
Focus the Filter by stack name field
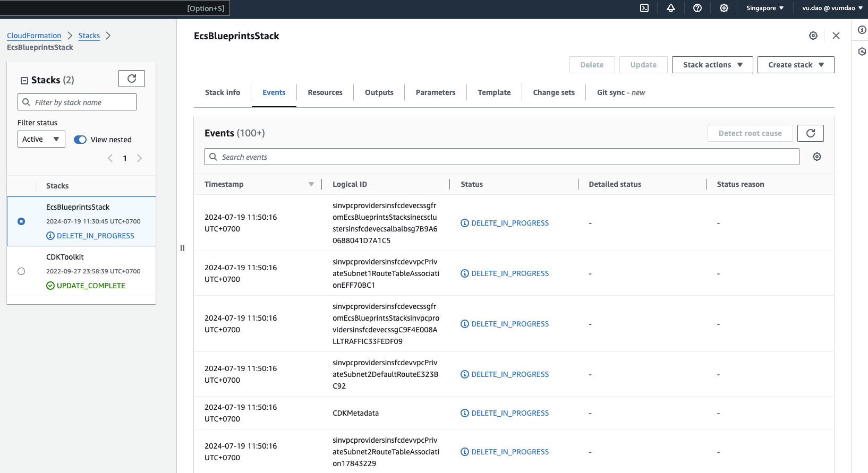tap(77, 102)
